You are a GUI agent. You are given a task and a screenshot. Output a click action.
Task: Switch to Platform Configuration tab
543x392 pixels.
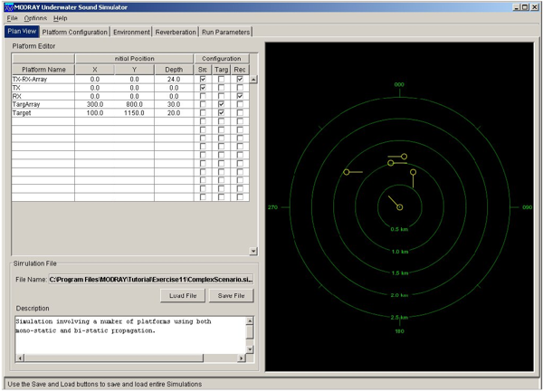pyautogui.click(x=75, y=32)
